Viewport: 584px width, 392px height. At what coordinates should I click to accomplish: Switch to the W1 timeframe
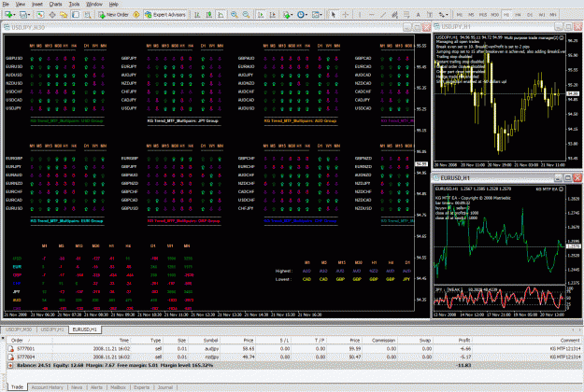pos(542,15)
